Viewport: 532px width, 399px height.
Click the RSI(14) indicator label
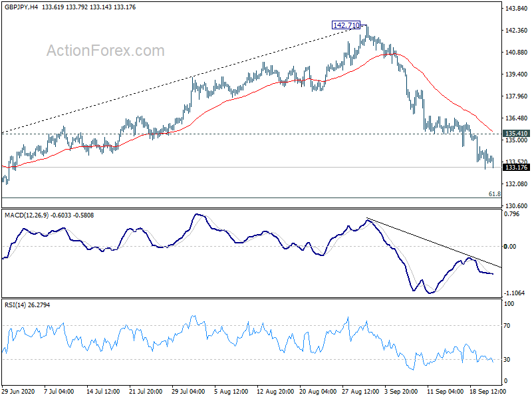coord(15,305)
